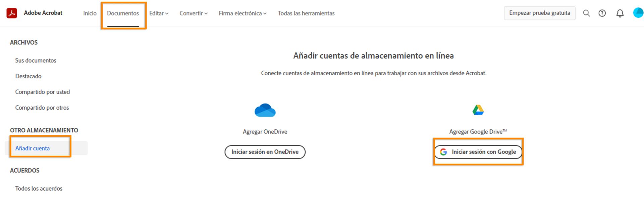Click the Añadir cuentas de almacenamiento heading

pos(373,56)
